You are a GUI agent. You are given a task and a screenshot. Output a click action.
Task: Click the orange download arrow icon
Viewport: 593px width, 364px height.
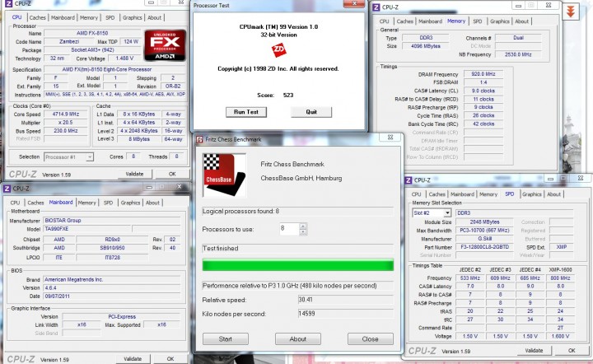pos(571,12)
